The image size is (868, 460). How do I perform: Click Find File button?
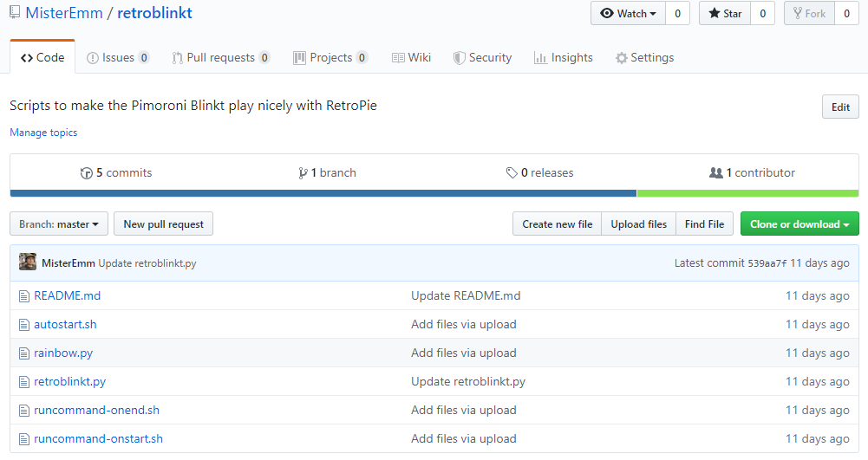click(x=704, y=224)
